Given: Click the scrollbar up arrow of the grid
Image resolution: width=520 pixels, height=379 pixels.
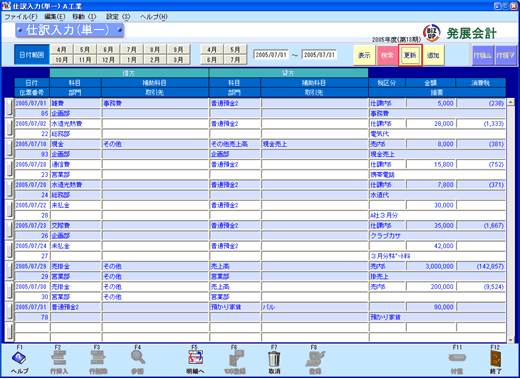Looking at the screenshot, I should [x=510, y=102].
